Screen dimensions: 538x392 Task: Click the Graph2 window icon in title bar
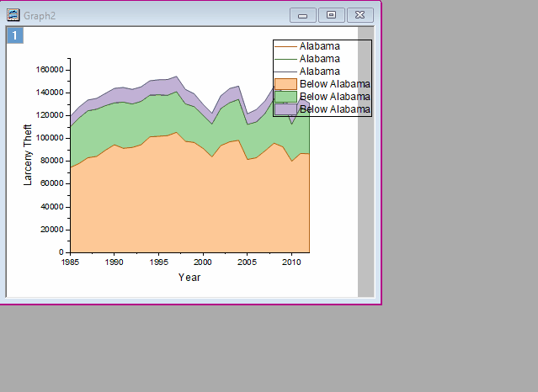13,14
